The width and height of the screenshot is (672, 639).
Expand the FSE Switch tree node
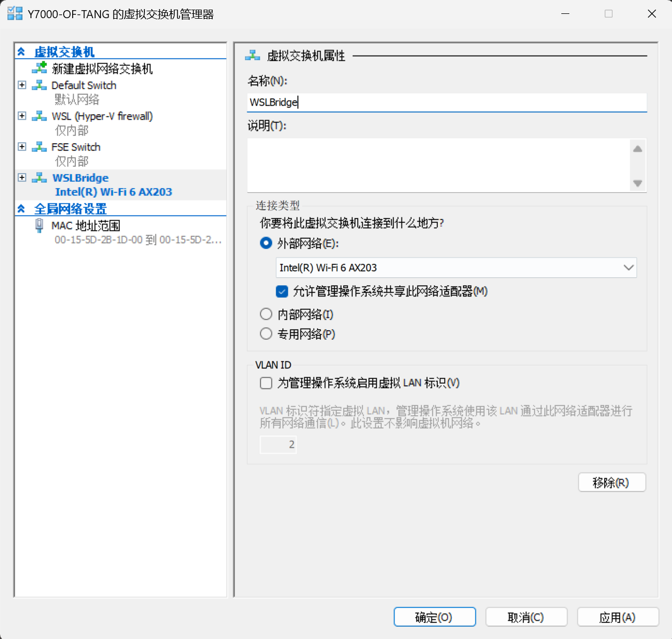pyautogui.click(x=22, y=147)
